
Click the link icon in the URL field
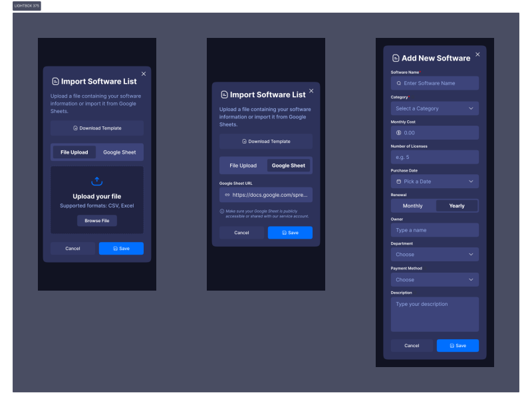(x=227, y=195)
